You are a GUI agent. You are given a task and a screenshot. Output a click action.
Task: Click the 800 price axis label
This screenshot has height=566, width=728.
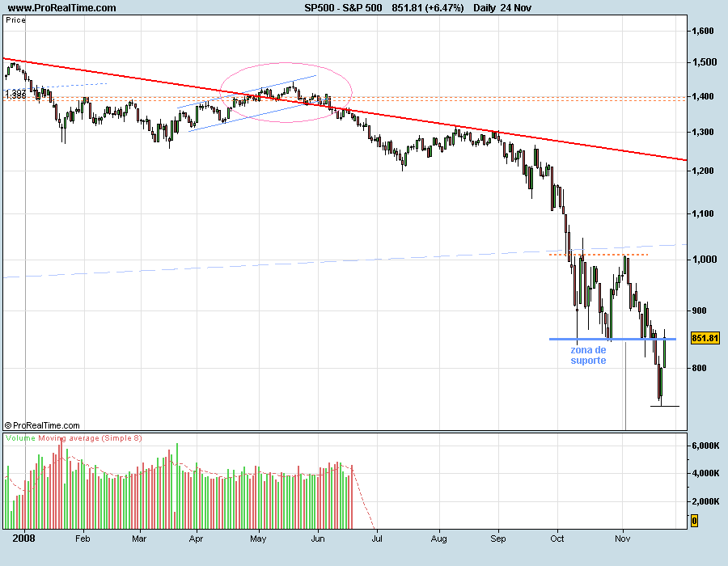coord(699,368)
